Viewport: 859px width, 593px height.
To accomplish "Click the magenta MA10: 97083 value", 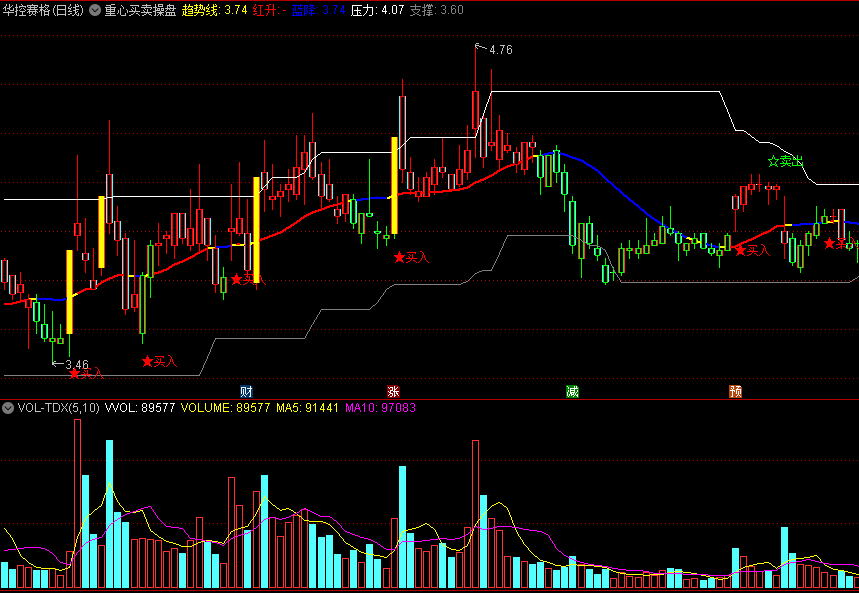I will (380, 408).
